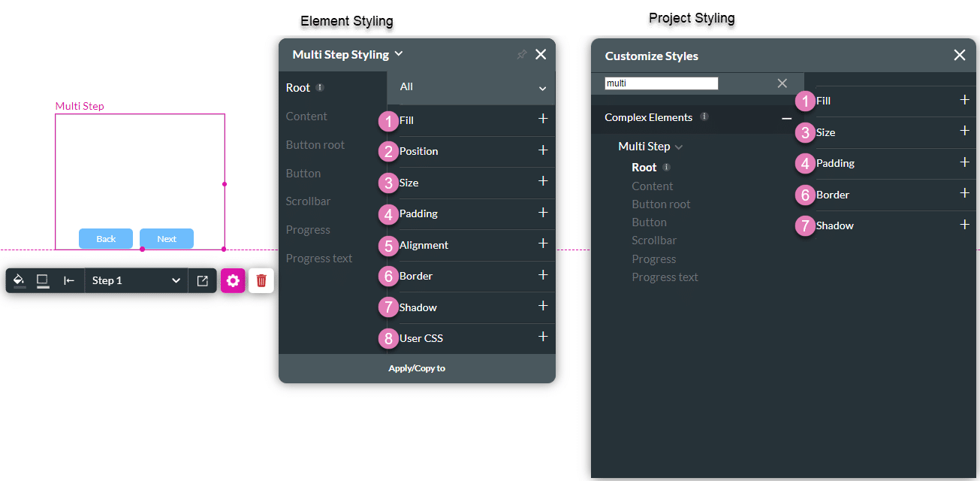Expand the Multi Step tree chevron

coord(679,147)
